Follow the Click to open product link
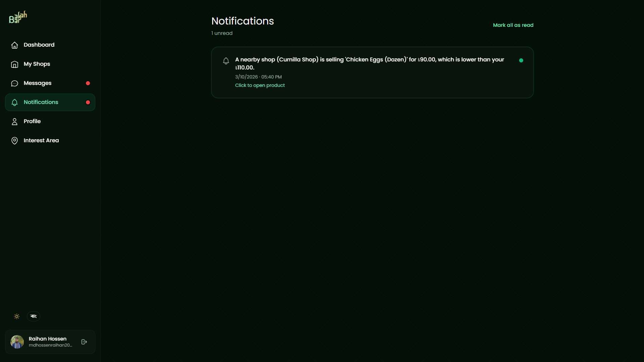Viewport: 644px width, 362px height. [260, 86]
